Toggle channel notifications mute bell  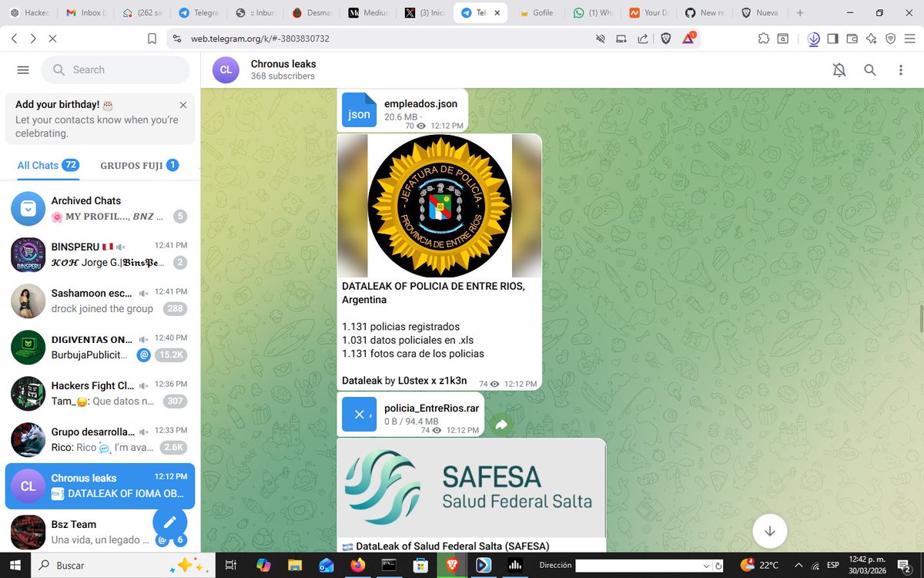(839, 70)
